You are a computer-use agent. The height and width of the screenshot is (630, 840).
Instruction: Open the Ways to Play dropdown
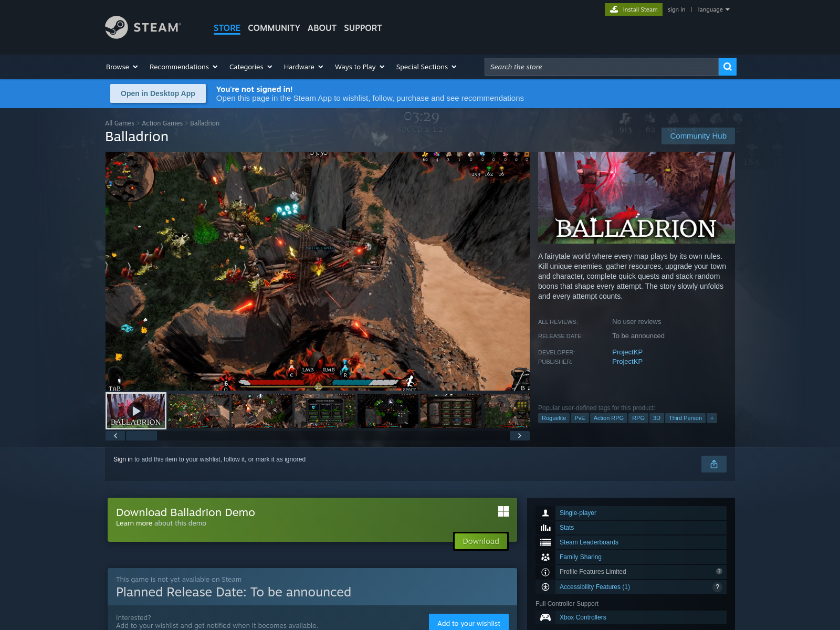click(360, 67)
